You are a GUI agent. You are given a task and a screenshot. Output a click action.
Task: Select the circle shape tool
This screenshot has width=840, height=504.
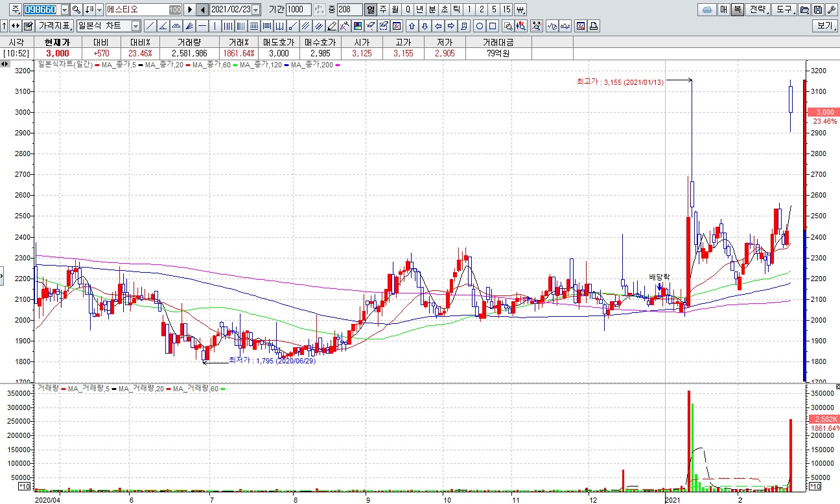pyautogui.click(x=480, y=26)
